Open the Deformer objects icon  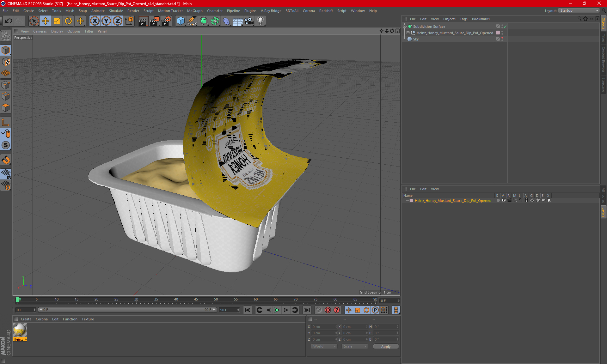(226, 21)
